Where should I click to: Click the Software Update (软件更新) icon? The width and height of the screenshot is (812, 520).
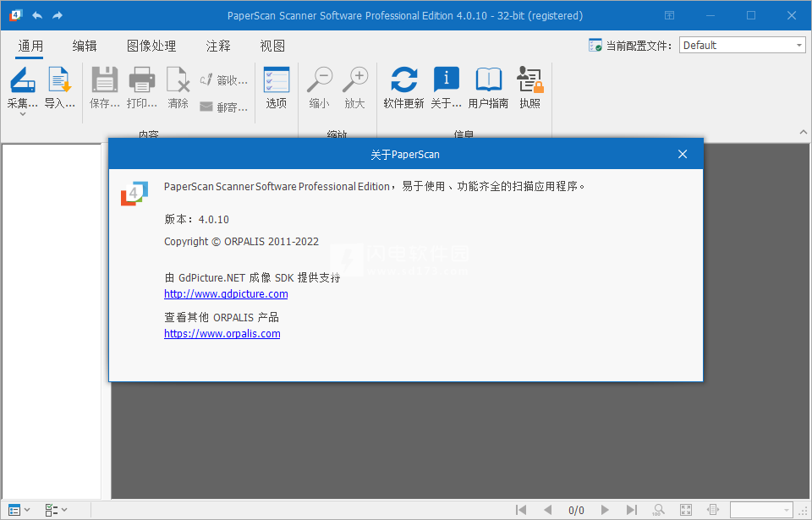pos(404,80)
